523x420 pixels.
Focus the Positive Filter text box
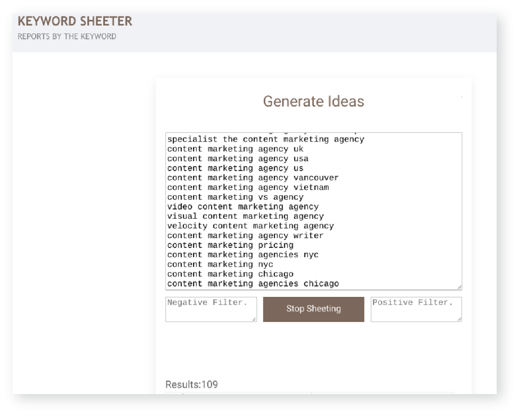[415, 309]
